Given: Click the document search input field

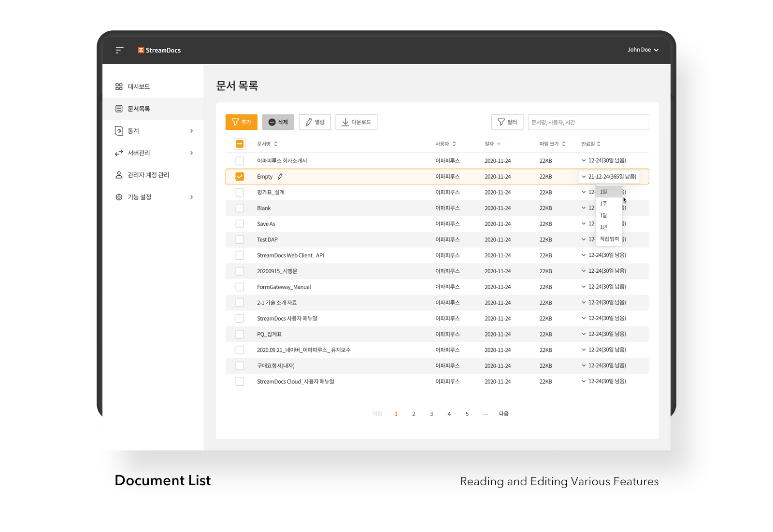Looking at the screenshot, I should (588, 122).
